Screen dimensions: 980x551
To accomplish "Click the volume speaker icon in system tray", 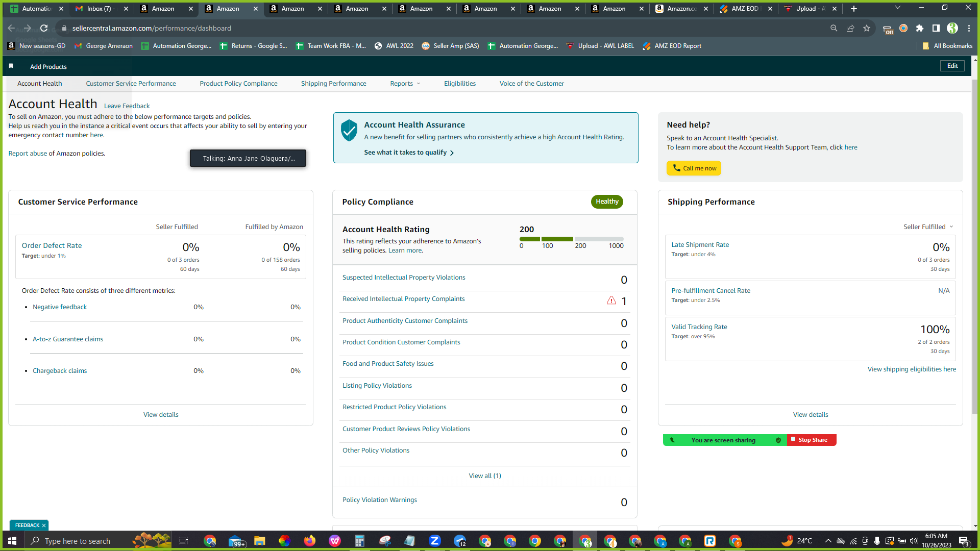I will pyautogui.click(x=914, y=541).
